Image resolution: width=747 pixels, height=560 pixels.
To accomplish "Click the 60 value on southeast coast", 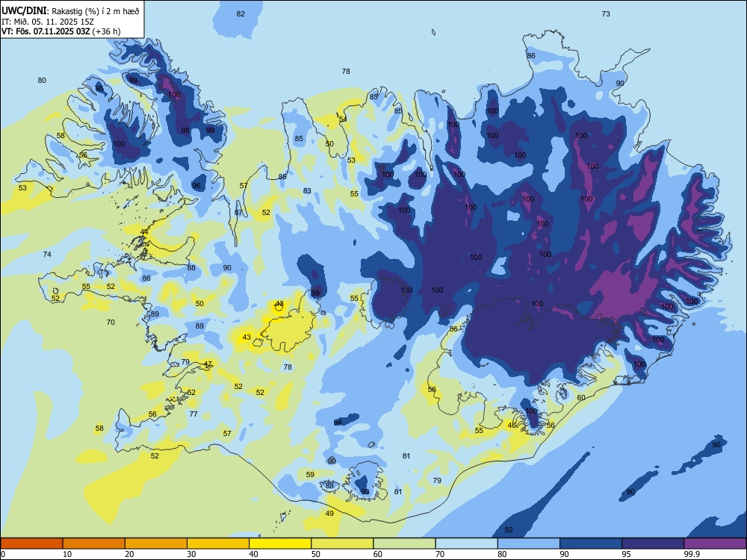I will (x=581, y=398).
